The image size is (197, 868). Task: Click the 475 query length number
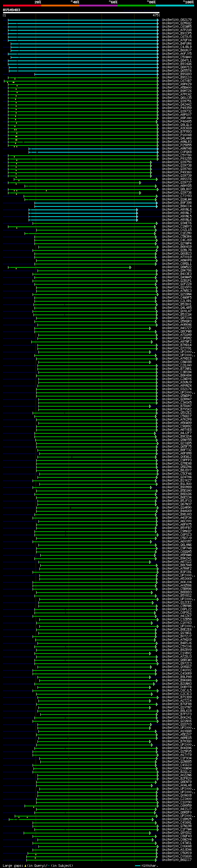tap(155, 15)
